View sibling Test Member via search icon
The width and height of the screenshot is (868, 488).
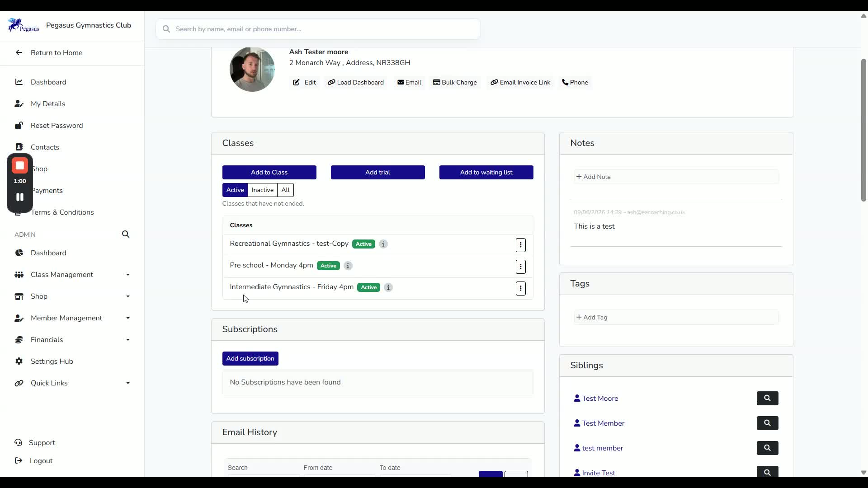pos(767,423)
